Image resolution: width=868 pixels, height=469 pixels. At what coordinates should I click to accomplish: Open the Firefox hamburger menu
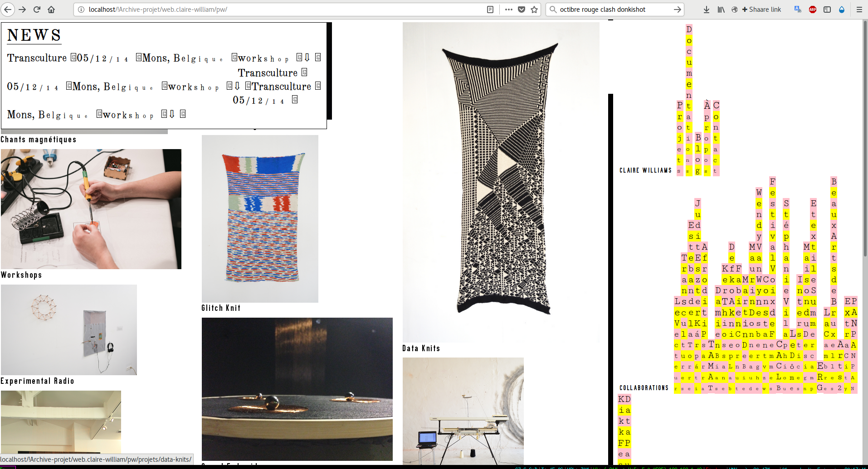coord(859,10)
